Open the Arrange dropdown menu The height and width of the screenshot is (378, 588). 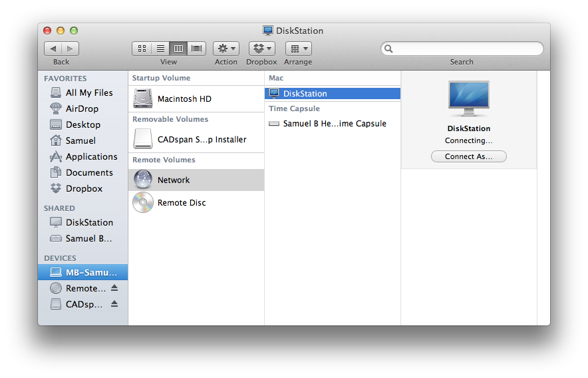pos(299,49)
